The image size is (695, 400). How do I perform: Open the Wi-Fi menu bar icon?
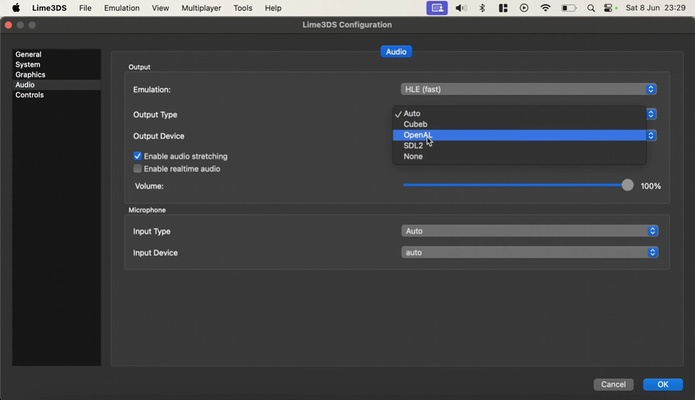[x=545, y=8]
